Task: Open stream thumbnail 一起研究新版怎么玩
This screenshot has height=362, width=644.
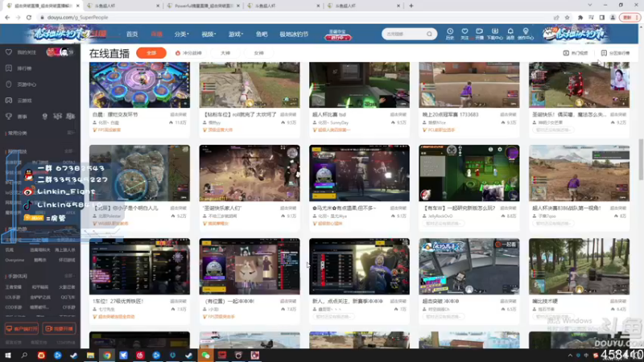Action: coord(469,173)
